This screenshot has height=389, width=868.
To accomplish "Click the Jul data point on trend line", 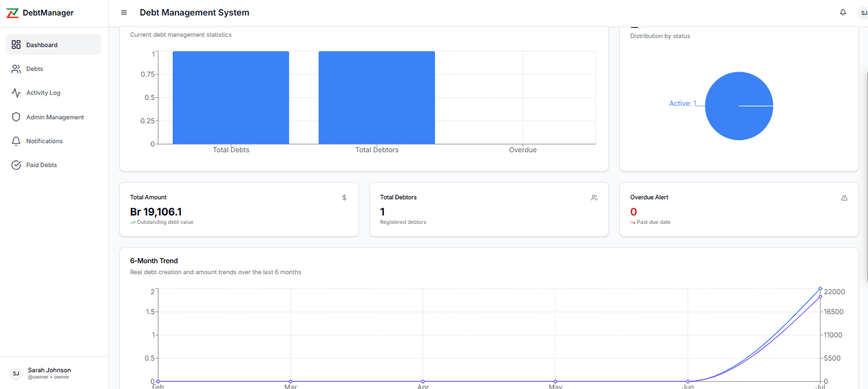I will (x=820, y=289).
